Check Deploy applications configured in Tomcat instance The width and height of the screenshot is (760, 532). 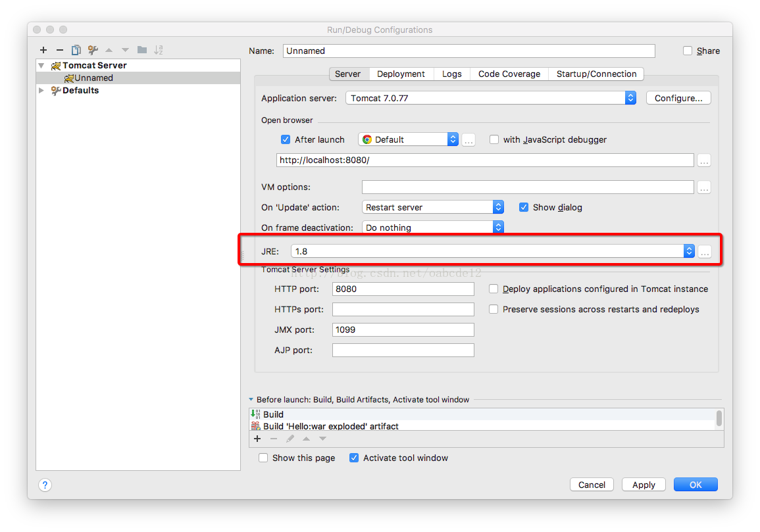(x=494, y=289)
